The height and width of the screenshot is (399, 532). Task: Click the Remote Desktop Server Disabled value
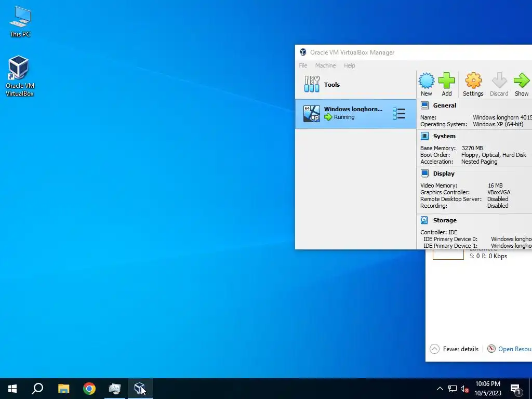[x=498, y=199]
